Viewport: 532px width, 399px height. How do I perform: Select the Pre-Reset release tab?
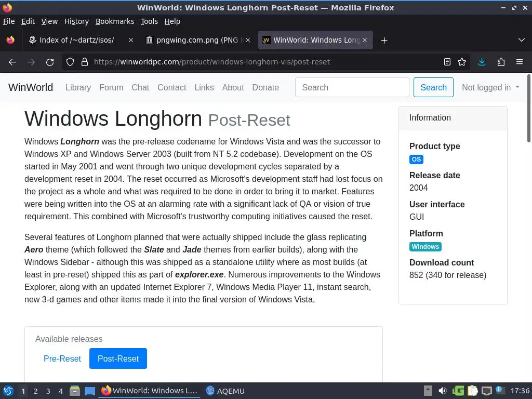[x=62, y=358]
